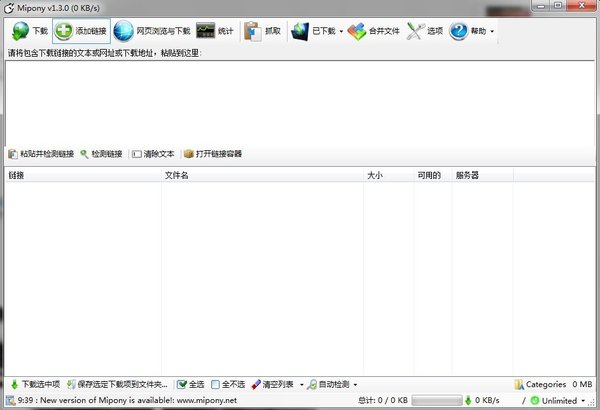Expand the Help (帮助) dropdown arrow
Image resolution: width=600 pixels, height=410 pixels.
coord(492,31)
